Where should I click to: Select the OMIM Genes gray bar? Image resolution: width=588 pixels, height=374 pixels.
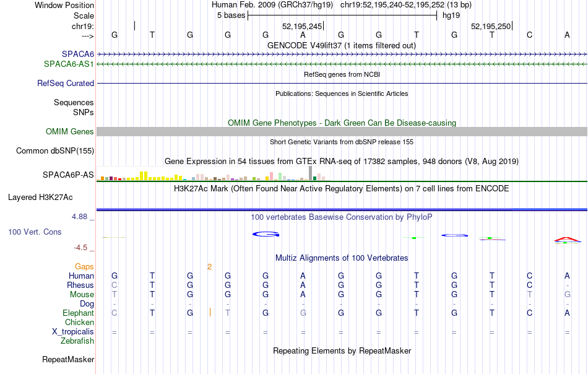[x=342, y=131]
